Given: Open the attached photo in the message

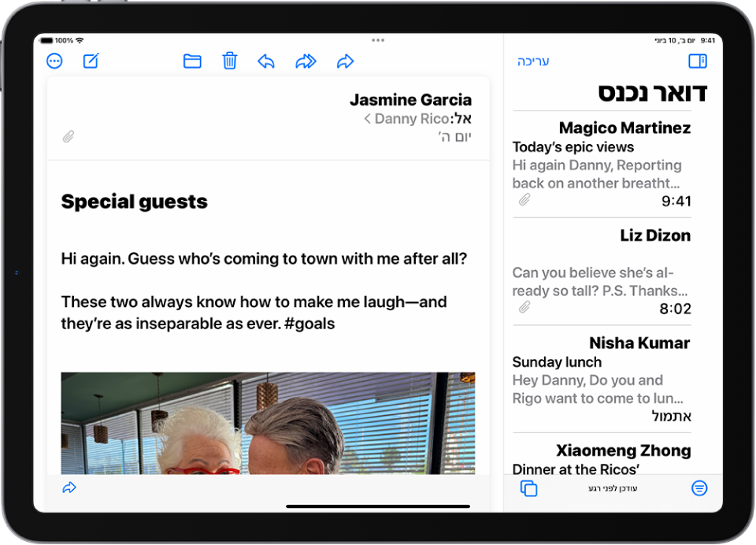Looking at the screenshot, I should click(x=268, y=423).
